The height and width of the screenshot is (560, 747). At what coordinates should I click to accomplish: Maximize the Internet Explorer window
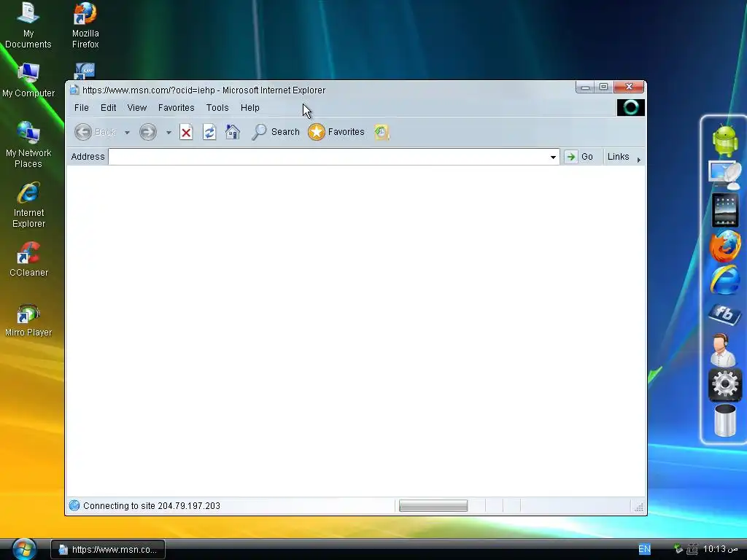pyautogui.click(x=603, y=87)
